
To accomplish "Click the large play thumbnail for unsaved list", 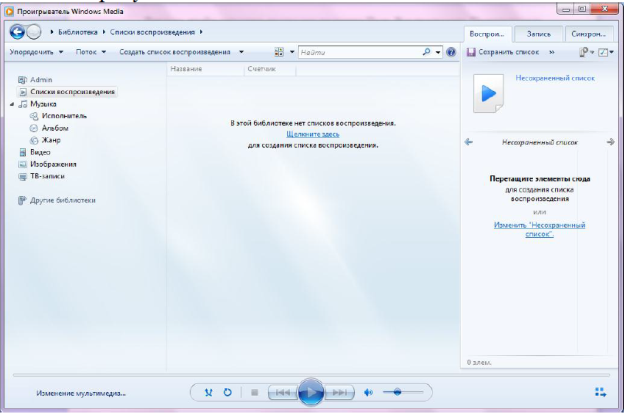I will click(x=488, y=94).
